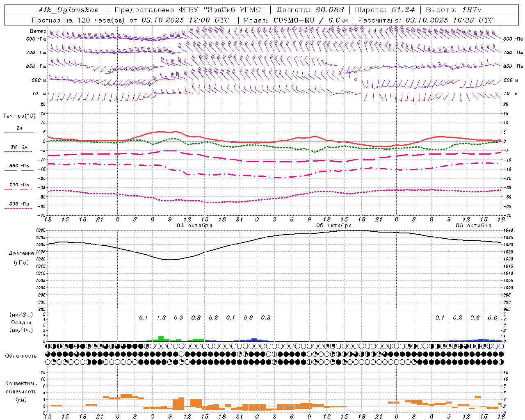The height and width of the screenshot is (420, 525).
Task: Click the 06 октября date label
Action: tap(473, 226)
